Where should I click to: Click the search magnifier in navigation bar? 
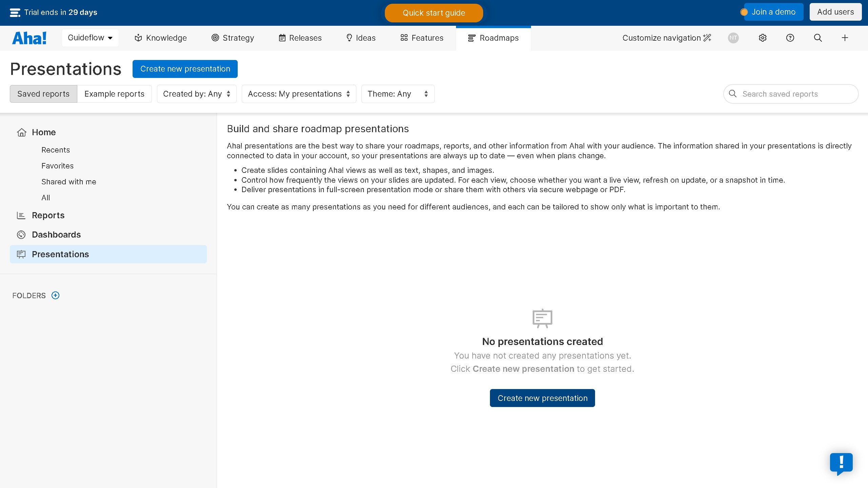[x=818, y=38]
